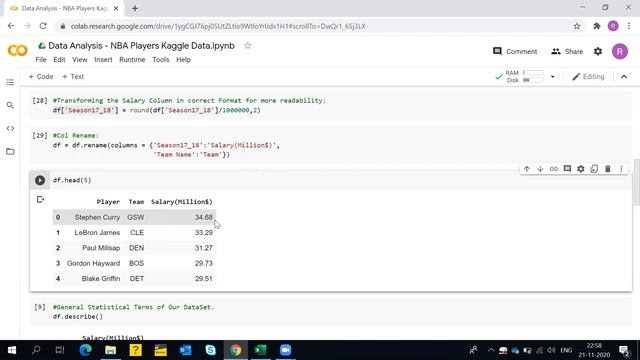Go back in browser history

[x=11, y=26]
